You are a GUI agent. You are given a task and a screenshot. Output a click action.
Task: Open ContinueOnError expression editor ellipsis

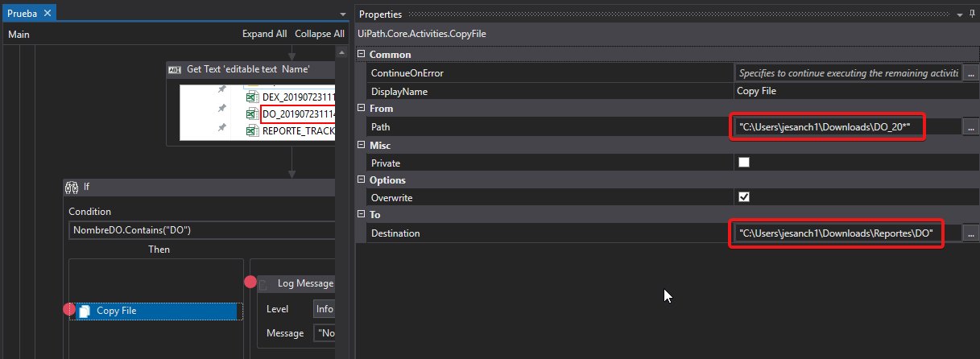[x=971, y=73]
